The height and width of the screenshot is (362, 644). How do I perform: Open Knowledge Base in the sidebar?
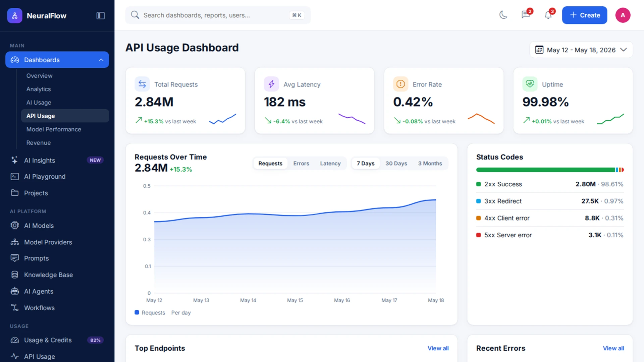click(57, 275)
